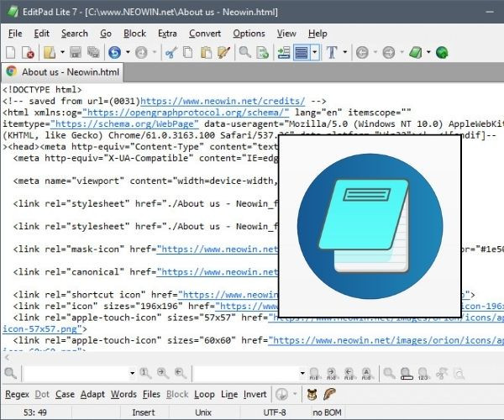The image size is (504, 420).
Task: Click the Back navigation arrow icon
Action: tap(362, 52)
